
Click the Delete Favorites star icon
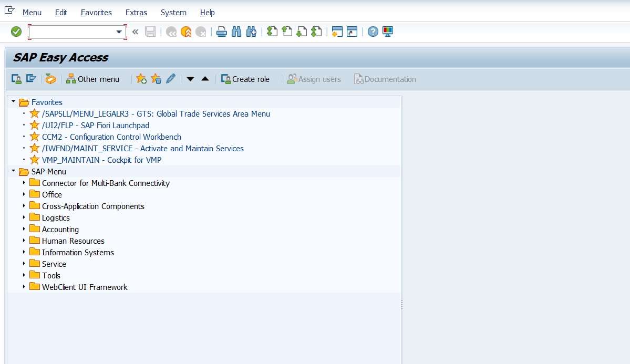pyautogui.click(x=156, y=79)
